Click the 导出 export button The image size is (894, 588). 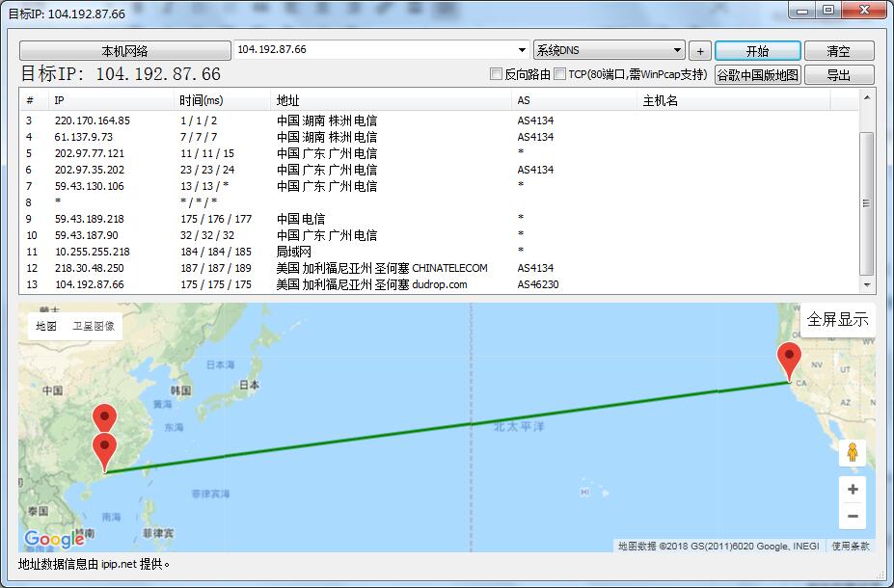point(836,74)
